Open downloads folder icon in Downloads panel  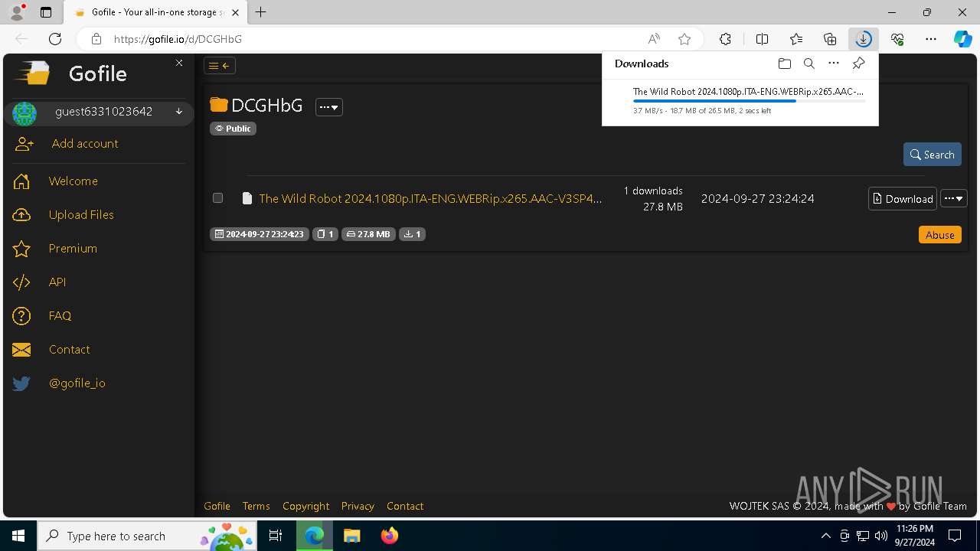784,64
